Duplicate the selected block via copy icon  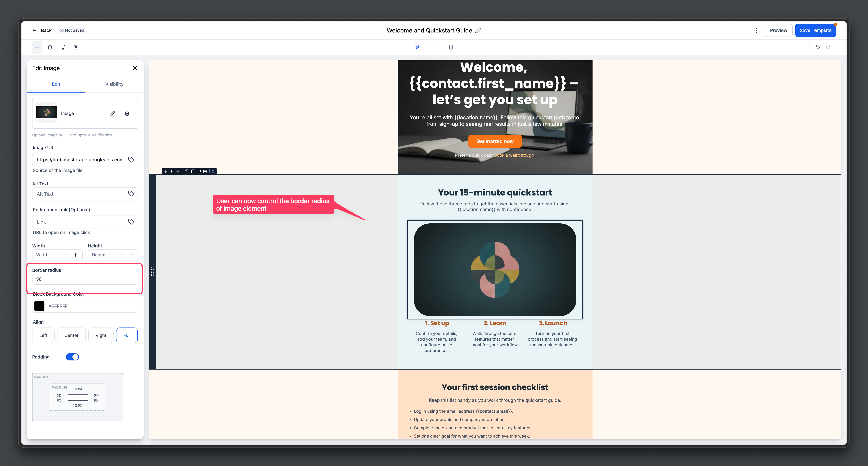187,171
